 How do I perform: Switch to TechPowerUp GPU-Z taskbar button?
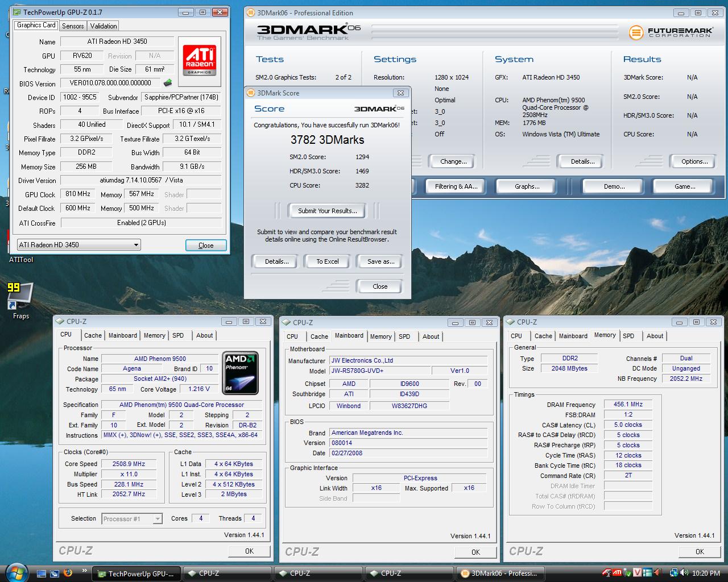tap(136, 573)
